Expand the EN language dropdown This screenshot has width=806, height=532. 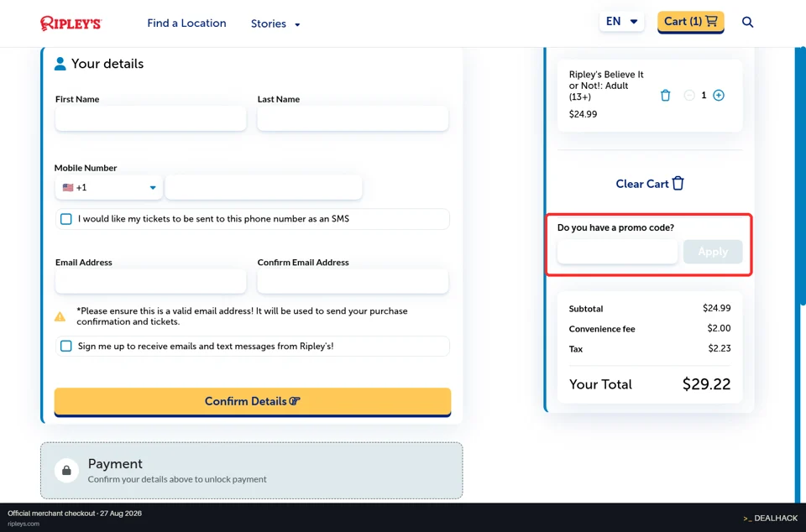point(621,22)
